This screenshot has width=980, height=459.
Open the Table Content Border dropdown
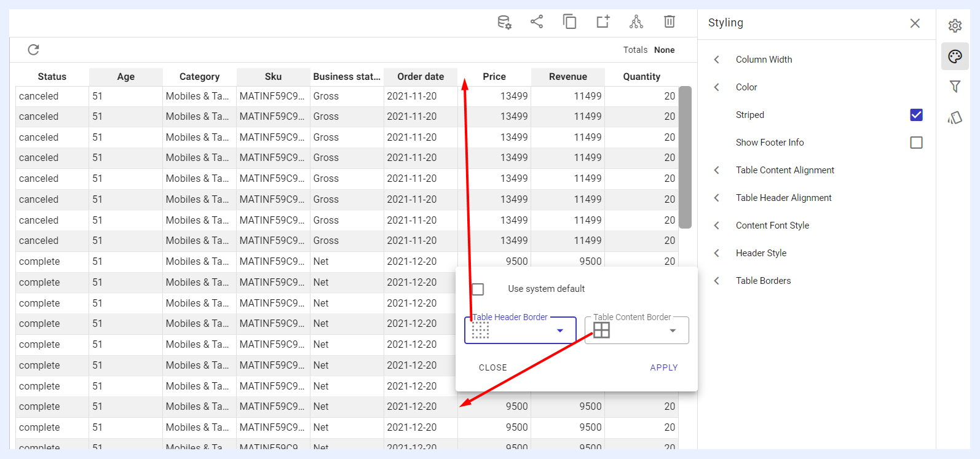click(x=637, y=331)
